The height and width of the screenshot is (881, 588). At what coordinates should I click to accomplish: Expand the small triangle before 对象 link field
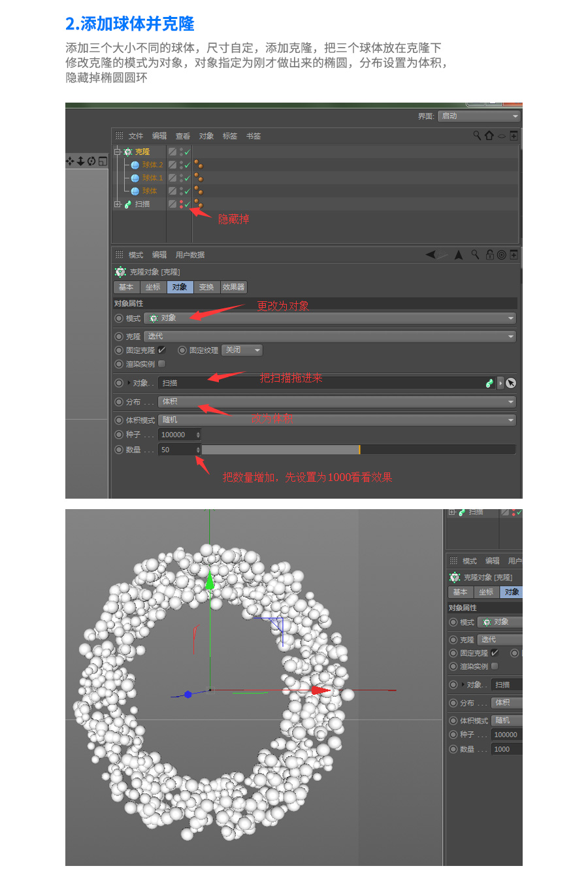[x=129, y=383]
